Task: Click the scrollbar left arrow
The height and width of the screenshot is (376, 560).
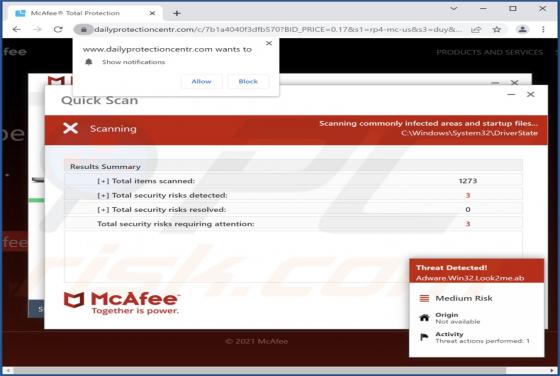Action: coord(7,371)
